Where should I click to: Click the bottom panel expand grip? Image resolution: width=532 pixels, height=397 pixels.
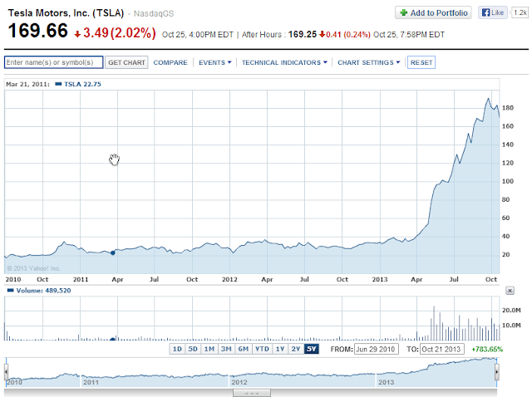coord(252,393)
